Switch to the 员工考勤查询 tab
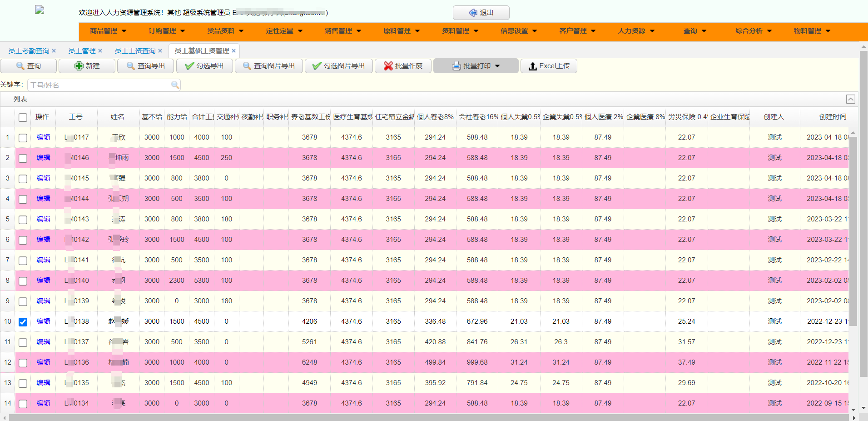 point(29,51)
